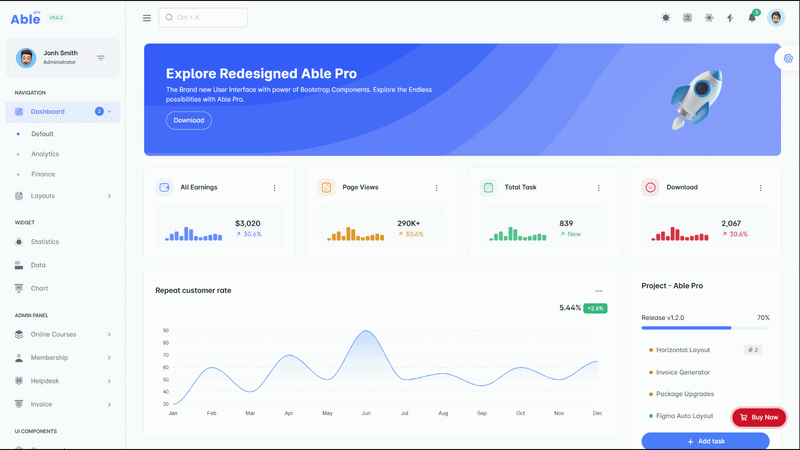Open the Invoice Generator task

coord(683,372)
